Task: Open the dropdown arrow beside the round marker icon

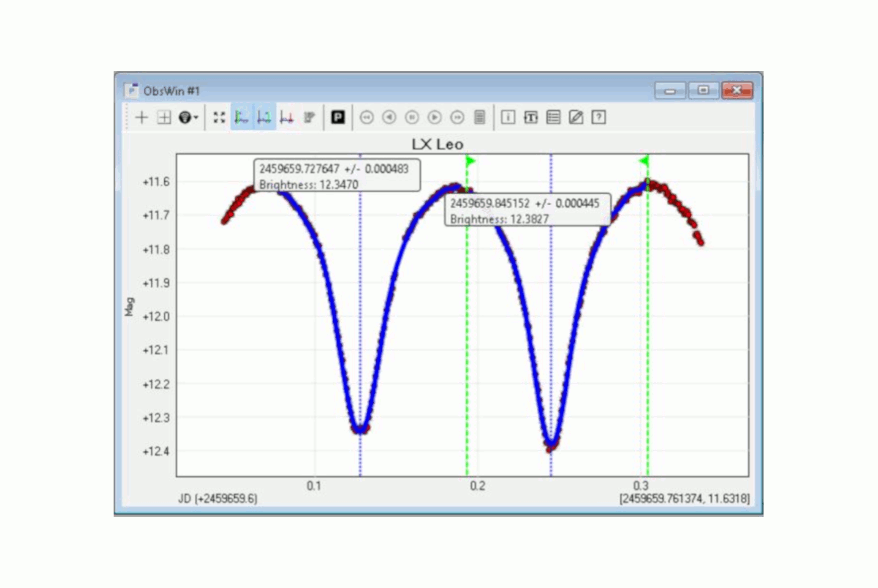Action: point(196,118)
